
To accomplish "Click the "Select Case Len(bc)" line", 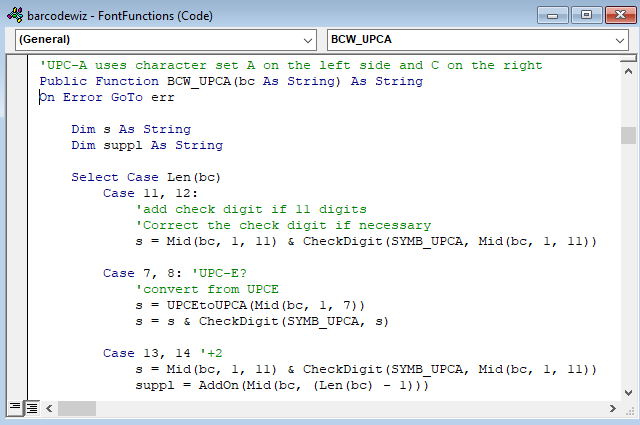I will point(146,177).
